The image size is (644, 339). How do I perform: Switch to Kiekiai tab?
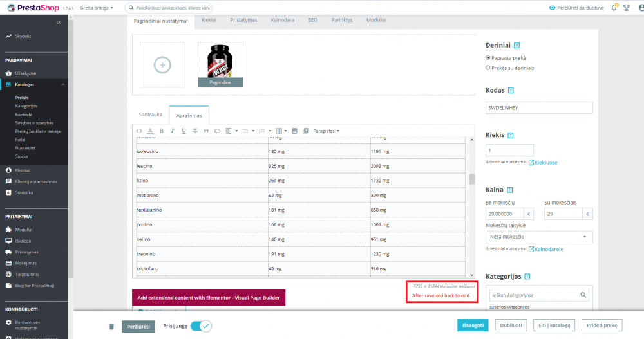pos(209,20)
